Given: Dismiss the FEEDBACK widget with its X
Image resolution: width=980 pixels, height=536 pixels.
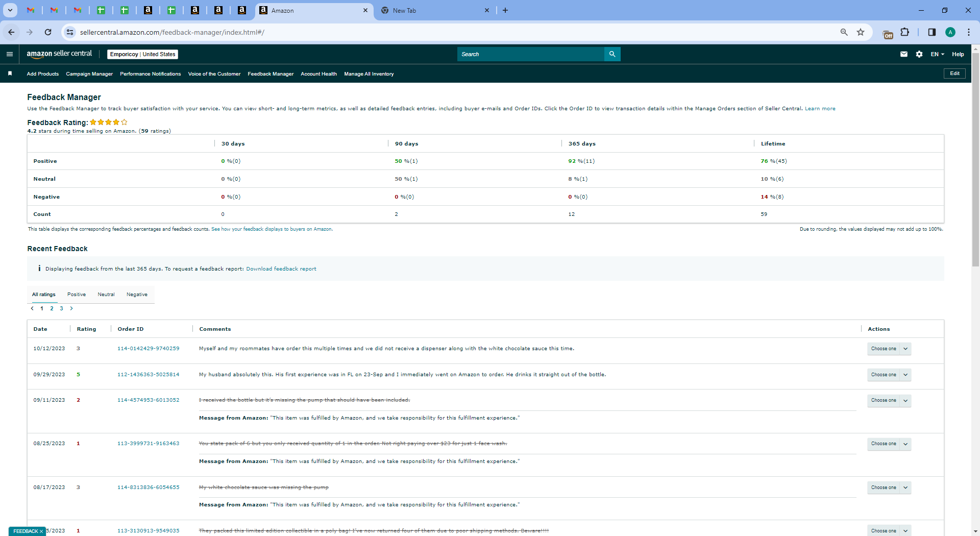Looking at the screenshot, I should tap(41, 531).
